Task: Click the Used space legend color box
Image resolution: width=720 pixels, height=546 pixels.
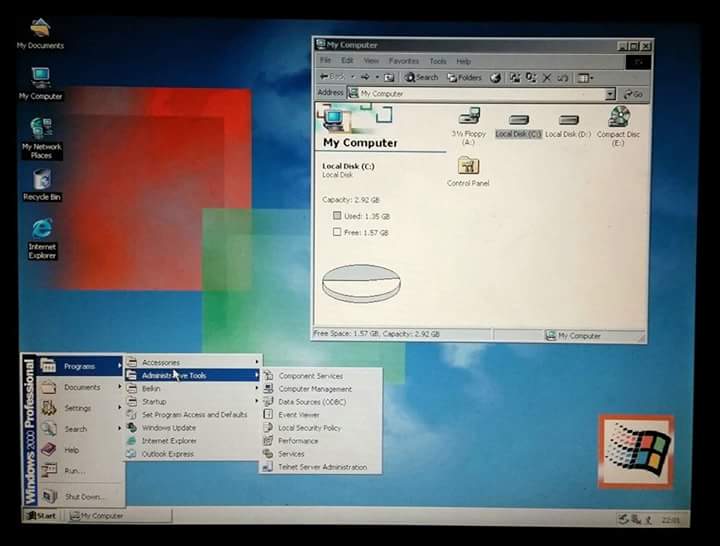Action: (337, 216)
